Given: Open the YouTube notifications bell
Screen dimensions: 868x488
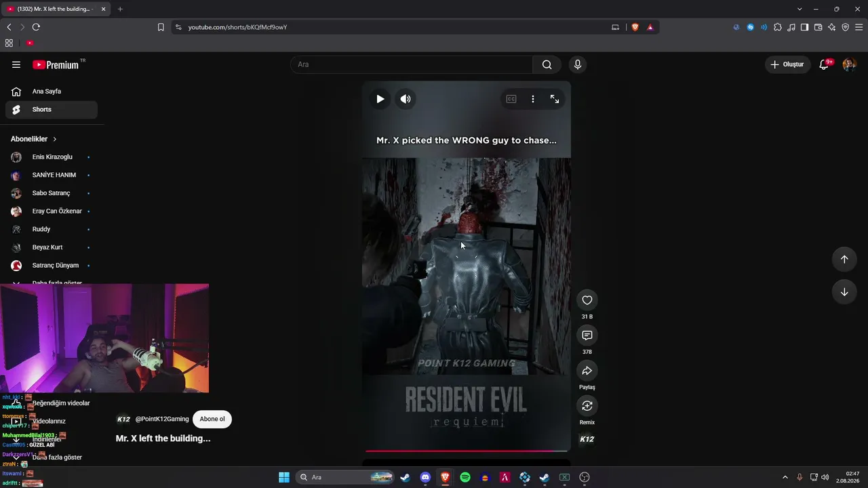Looking at the screenshot, I should coord(825,64).
